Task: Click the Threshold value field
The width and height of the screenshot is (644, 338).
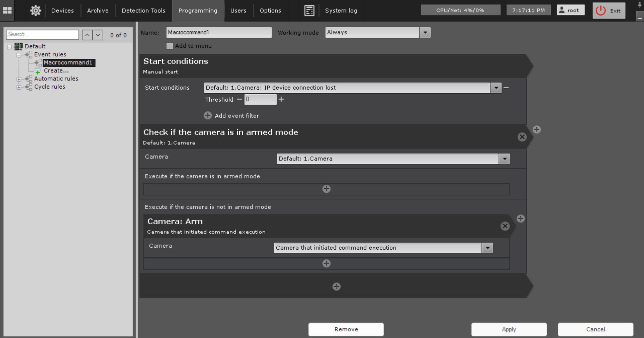Action: click(260, 99)
